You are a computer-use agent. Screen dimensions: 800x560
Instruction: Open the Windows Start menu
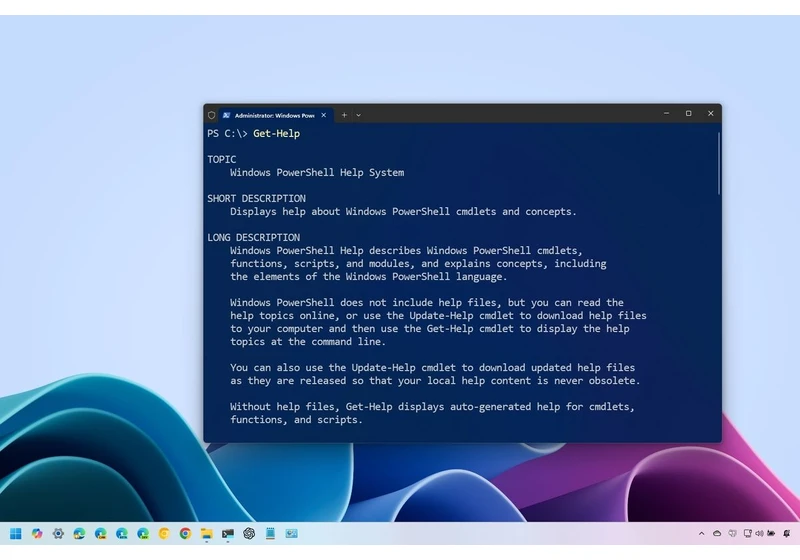(16, 533)
